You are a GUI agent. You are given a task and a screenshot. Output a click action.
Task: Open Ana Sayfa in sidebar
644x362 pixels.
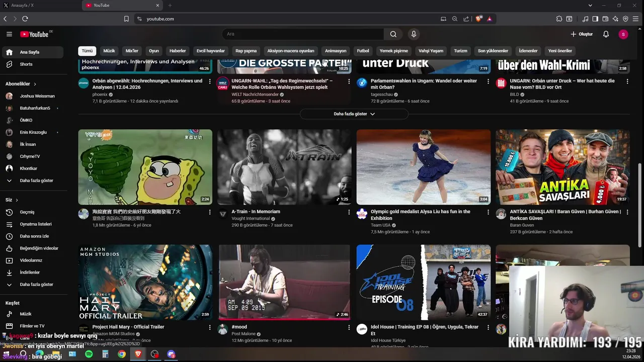(33, 52)
